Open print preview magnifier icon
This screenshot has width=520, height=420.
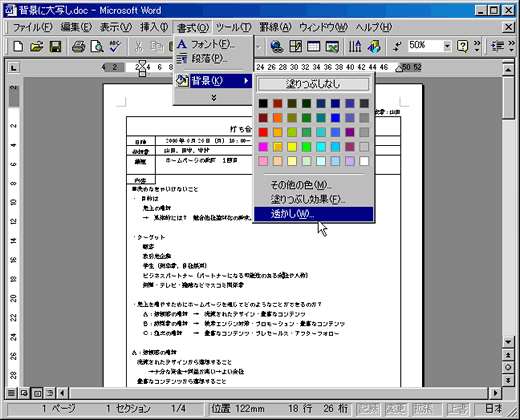[x=97, y=46]
